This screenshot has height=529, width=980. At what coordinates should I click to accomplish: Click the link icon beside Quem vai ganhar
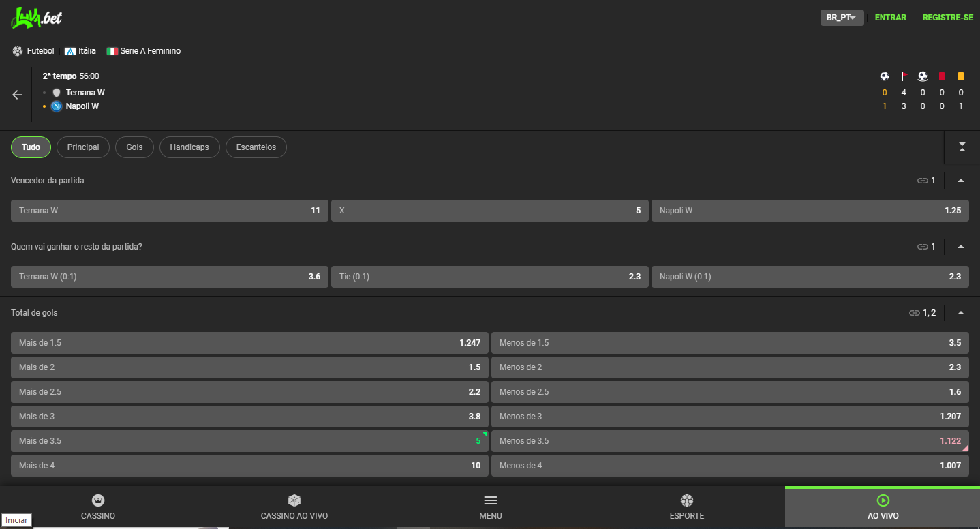click(923, 247)
